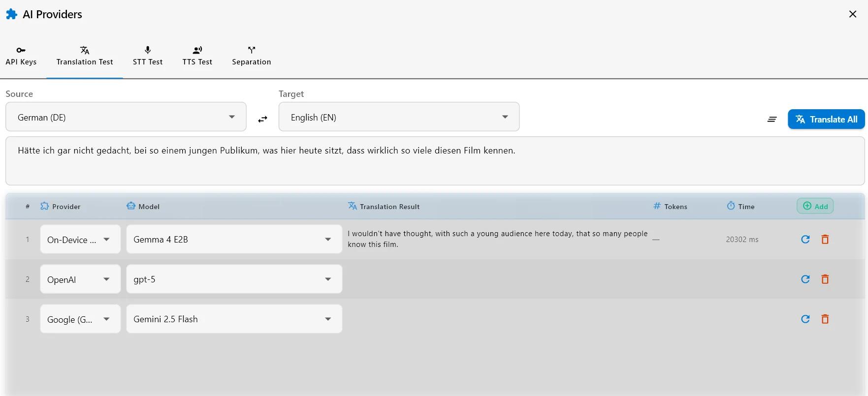Image resolution: width=868 pixels, height=396 pixels.
Task: Click the Translate All button
Action: click(826, 119)
